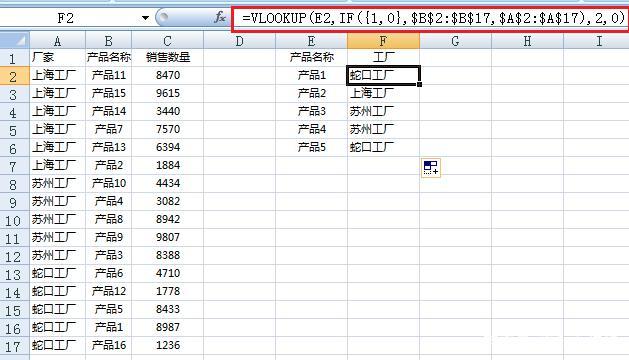Viewport: 629px width, 360px height.
Task: Click the VLOOKUP formula in formula bar
Action: point(433,18)
